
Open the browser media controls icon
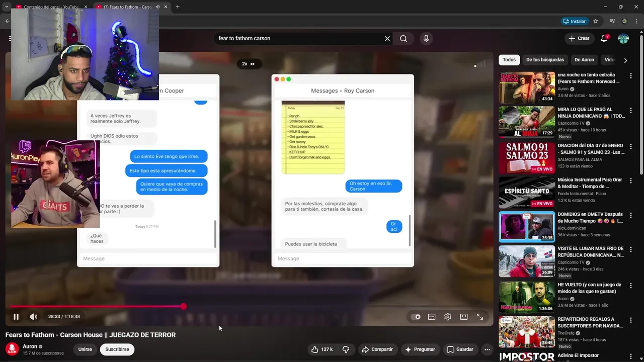[612, 21]
